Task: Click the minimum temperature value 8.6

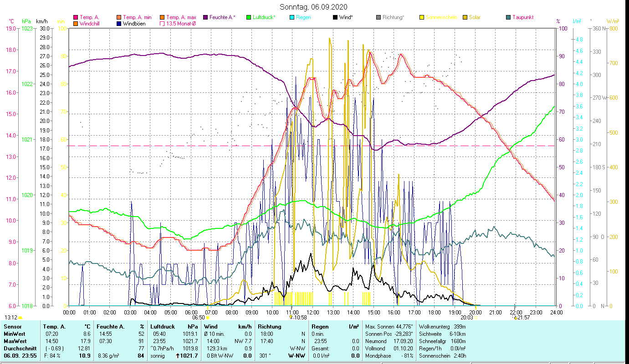Action: pyautogui.click(x=87, y=334)
